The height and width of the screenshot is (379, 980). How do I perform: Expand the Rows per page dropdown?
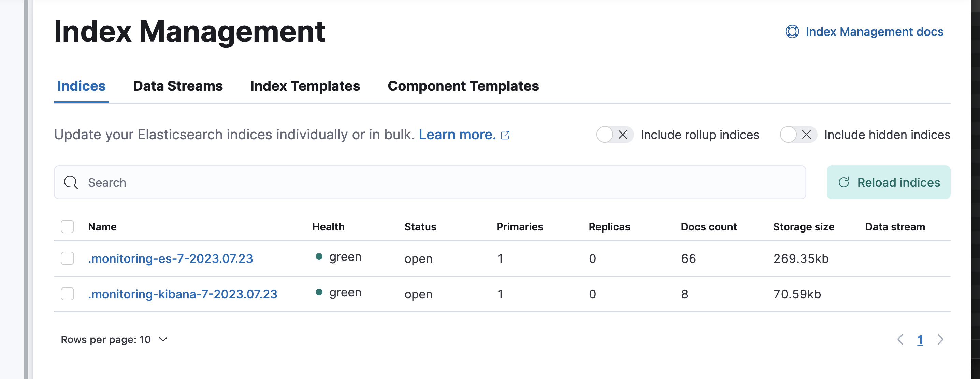click(x=114, y=339)
